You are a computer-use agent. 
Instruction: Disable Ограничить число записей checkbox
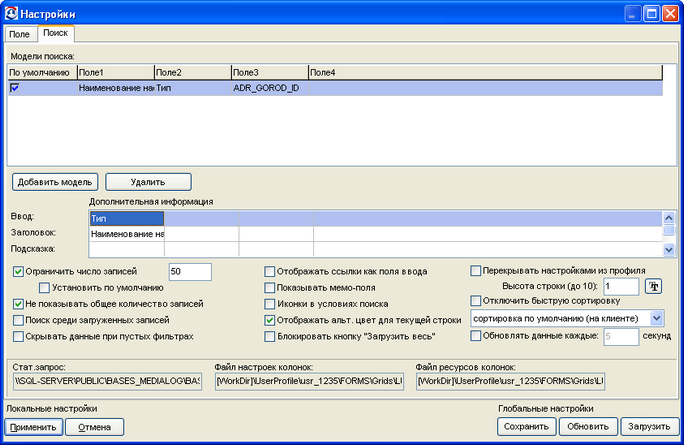(18, 272)
